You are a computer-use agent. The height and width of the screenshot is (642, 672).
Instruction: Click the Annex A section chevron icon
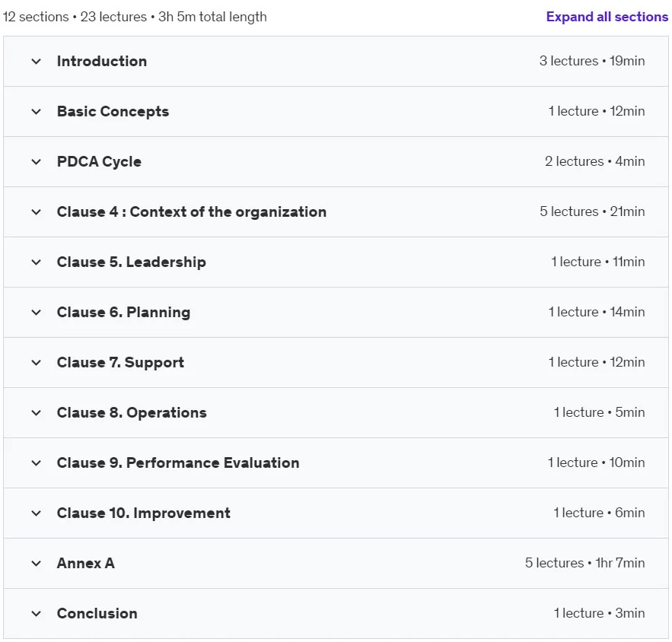[x=37, y=563]
